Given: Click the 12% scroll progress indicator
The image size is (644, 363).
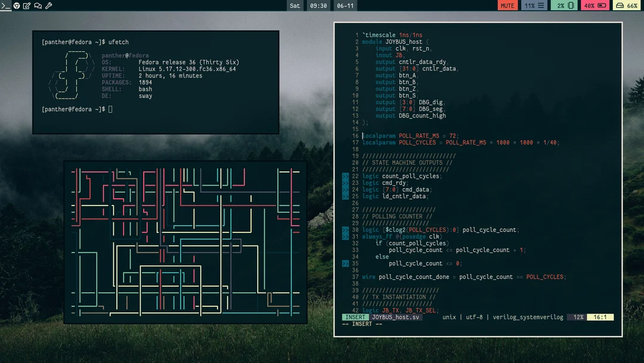Looking at the screenshot, I should pyautogui.click(x=576, y=317).
